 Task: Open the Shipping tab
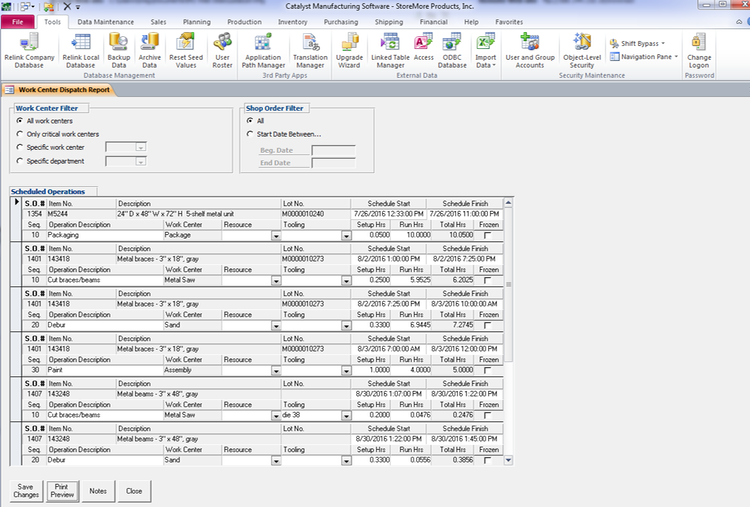[x=389, y=22]
